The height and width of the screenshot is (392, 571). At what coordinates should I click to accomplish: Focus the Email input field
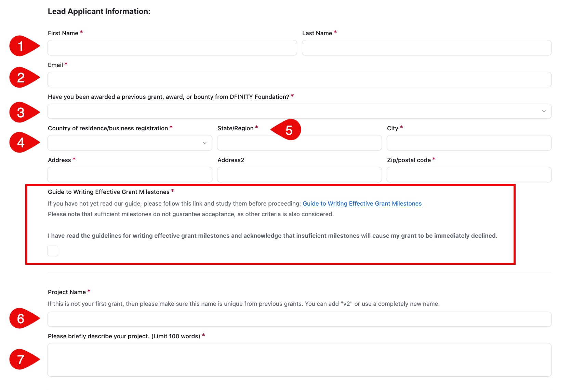point(300,79)
